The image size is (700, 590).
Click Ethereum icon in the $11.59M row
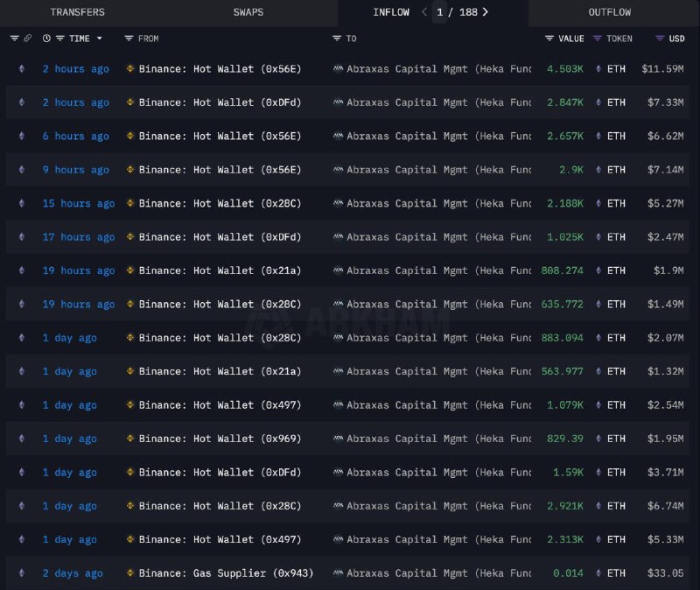(x=21, y=69)
